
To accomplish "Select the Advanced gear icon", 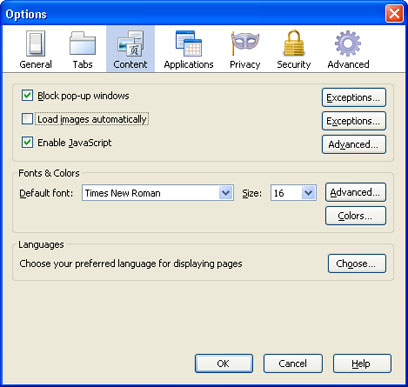I will tap(348, 43).
